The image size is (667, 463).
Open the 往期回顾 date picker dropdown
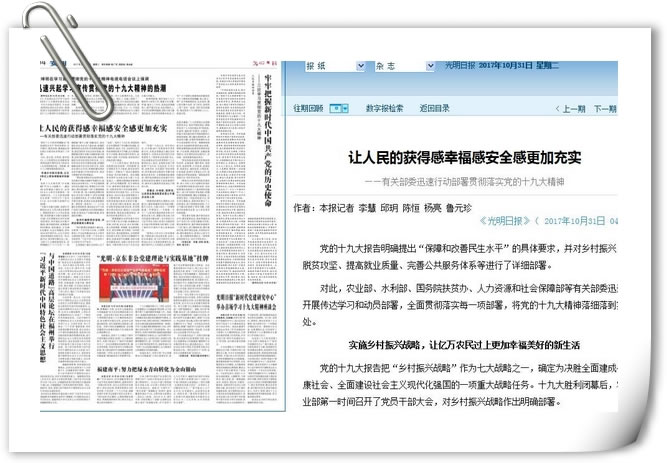pos(339,109)
